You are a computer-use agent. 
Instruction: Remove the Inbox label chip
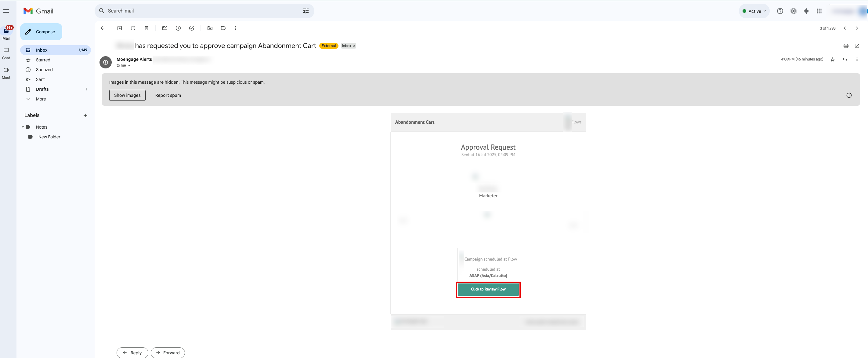pos(353,46)
